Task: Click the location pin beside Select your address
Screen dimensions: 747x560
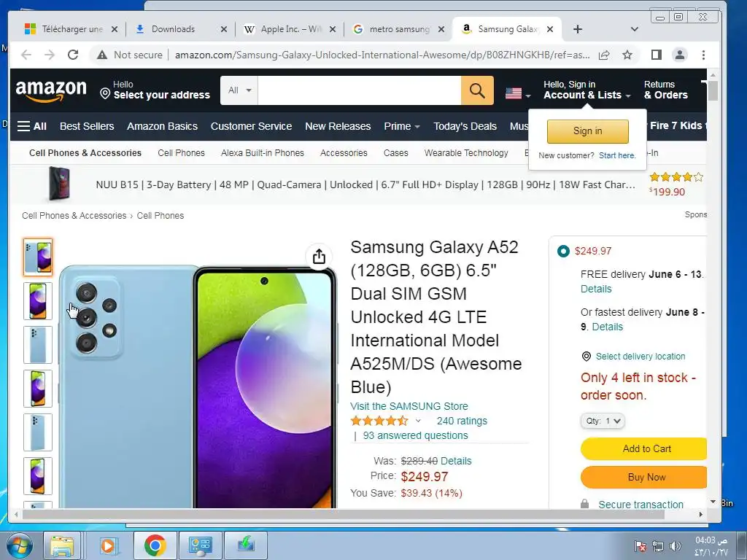Action: pyautogui.click(x=105, y=93)
